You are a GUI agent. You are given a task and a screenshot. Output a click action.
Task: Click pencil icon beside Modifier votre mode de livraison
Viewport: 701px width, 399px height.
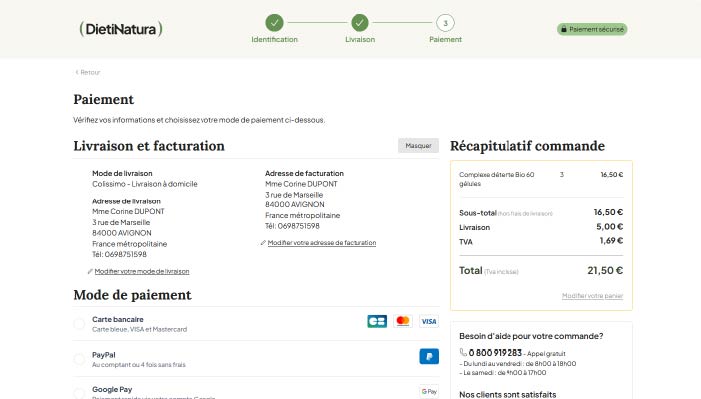point(90,271)
